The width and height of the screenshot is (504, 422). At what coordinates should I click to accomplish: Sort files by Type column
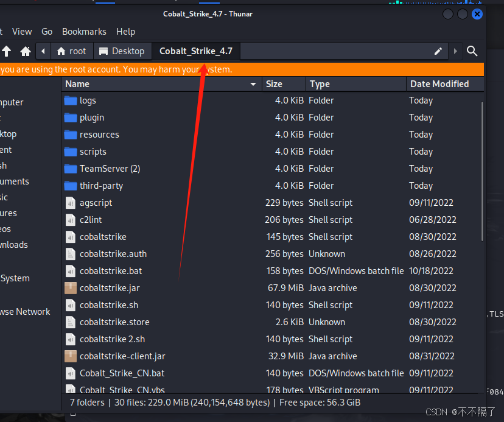(x=356, y=84)
